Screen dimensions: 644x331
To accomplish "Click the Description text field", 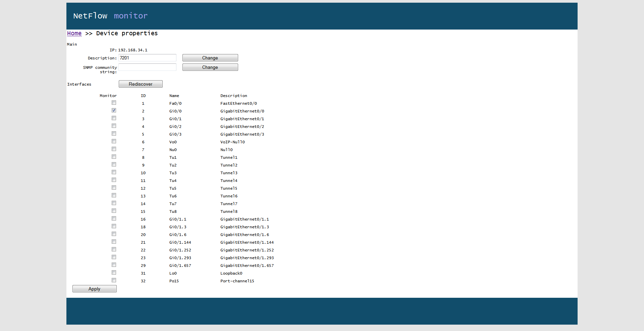I will 147,58.
